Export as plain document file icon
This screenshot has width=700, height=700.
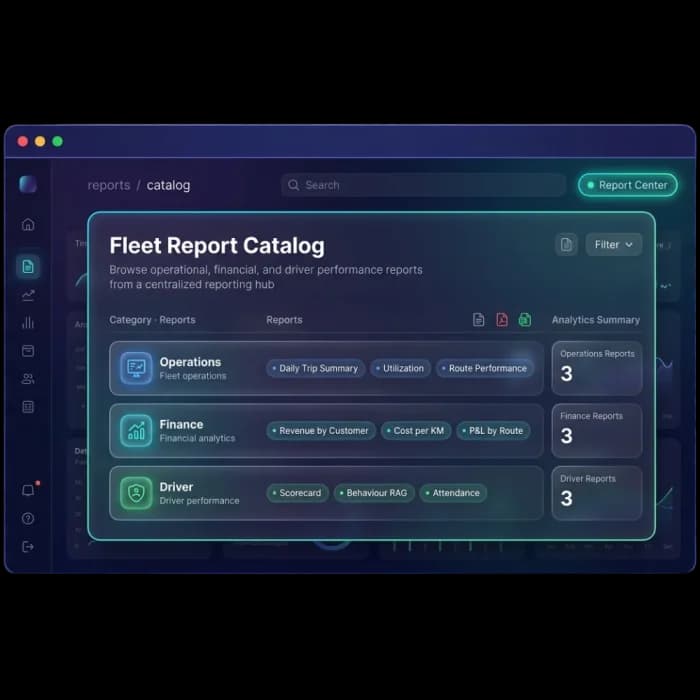pyautogui.click(x=479, y=320)
